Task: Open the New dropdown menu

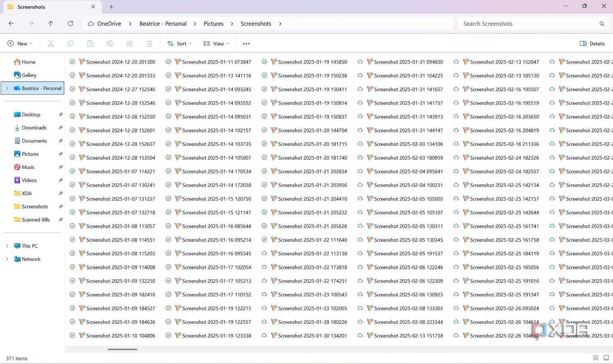Action: pos(20,43)
